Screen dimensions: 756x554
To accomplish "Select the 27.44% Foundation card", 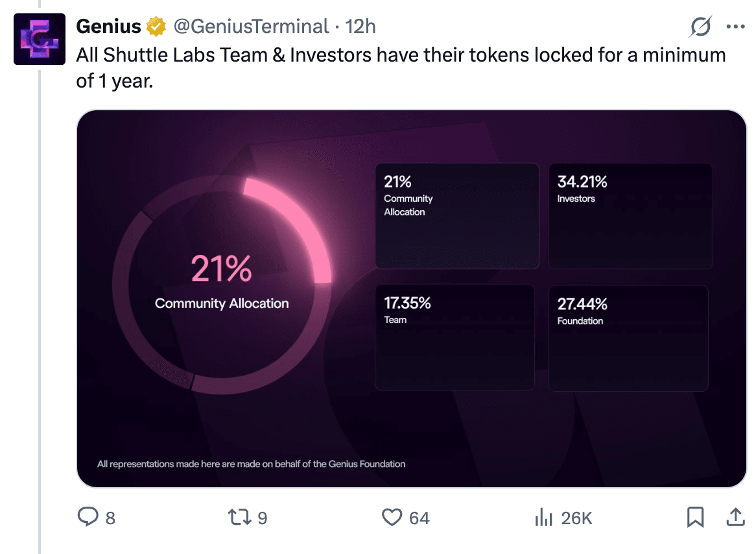I will 628,338.
